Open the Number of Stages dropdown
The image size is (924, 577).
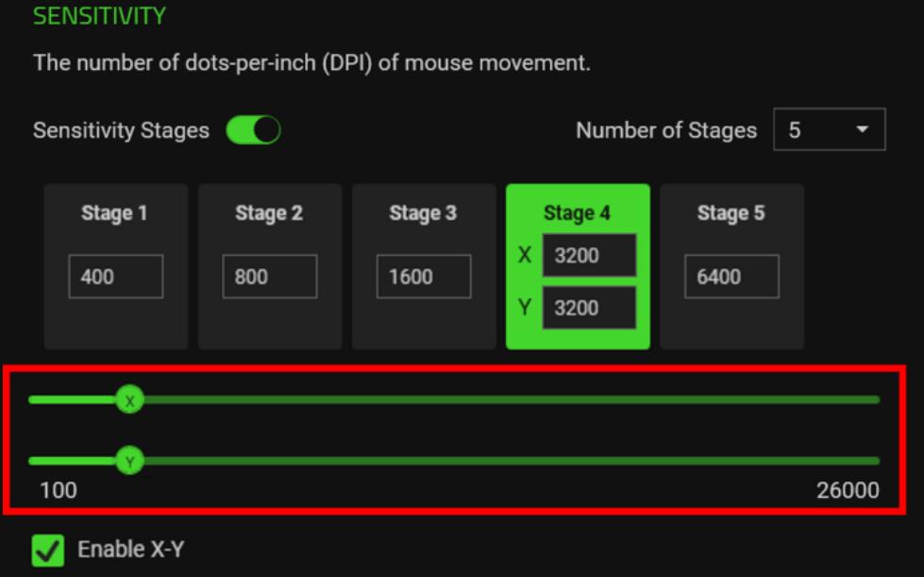(829, 130)
